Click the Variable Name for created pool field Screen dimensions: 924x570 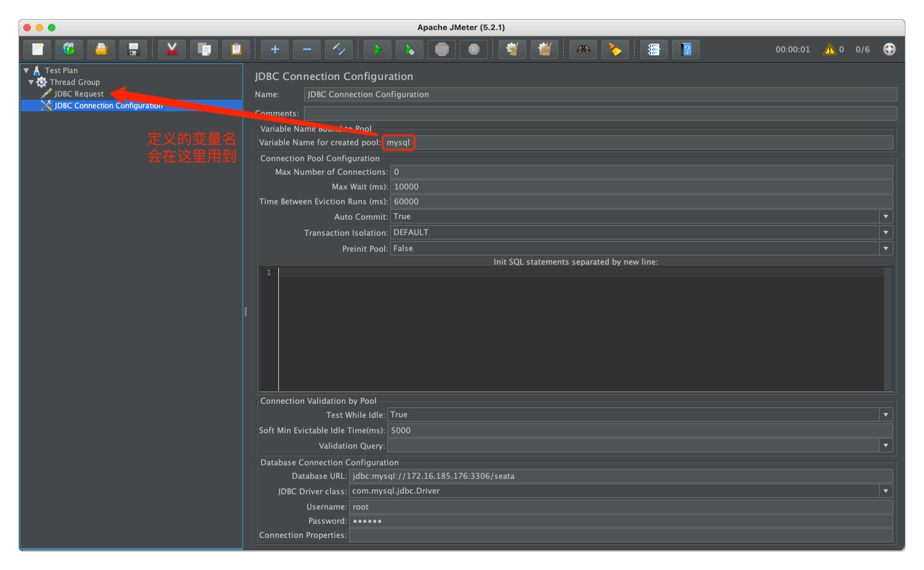[637, 142]
